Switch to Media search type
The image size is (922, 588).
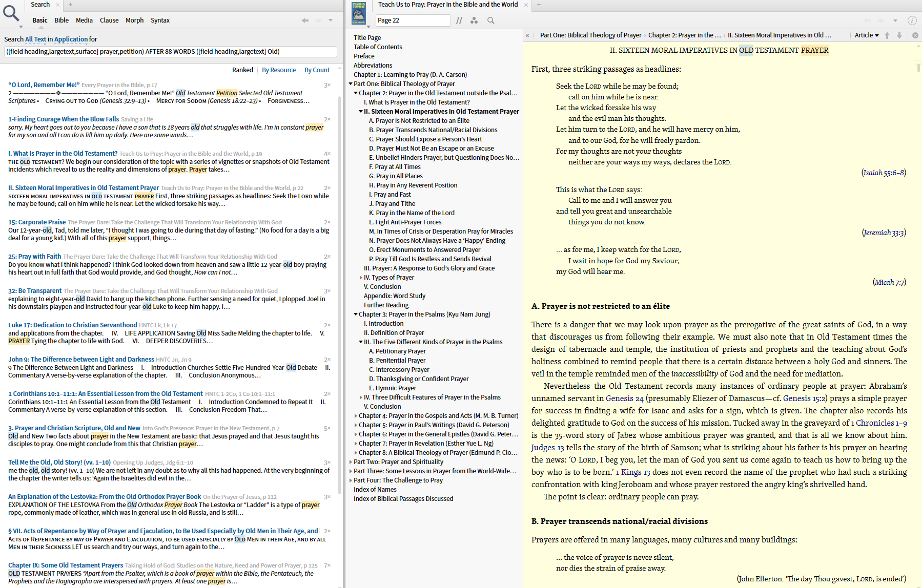(84, 20)
